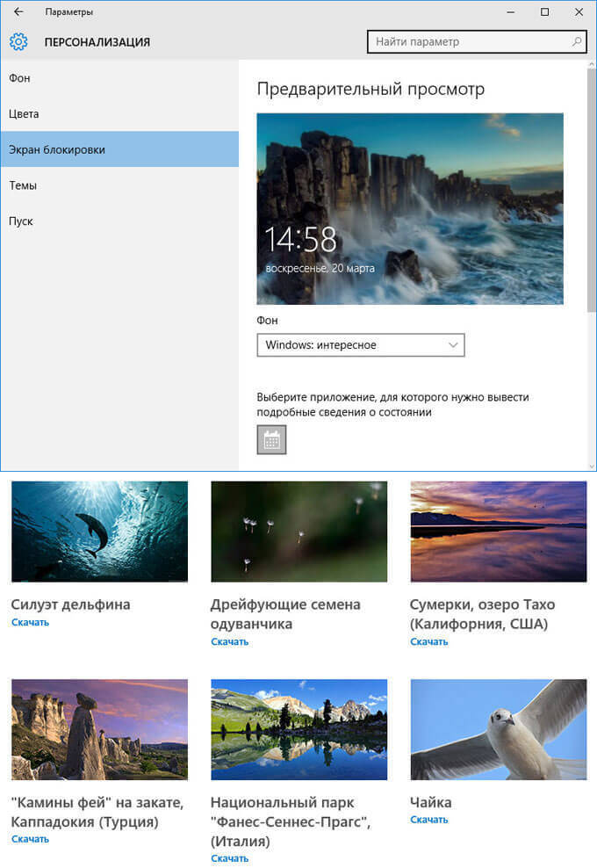Click the calendar app status icon
597x868 pixels.
[x=271, y=440]
